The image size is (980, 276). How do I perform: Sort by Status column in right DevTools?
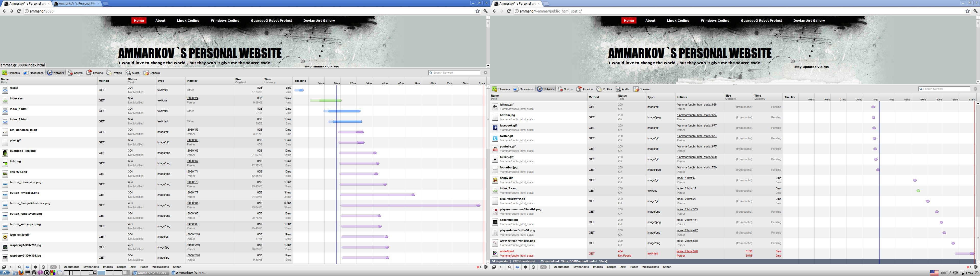631,97
